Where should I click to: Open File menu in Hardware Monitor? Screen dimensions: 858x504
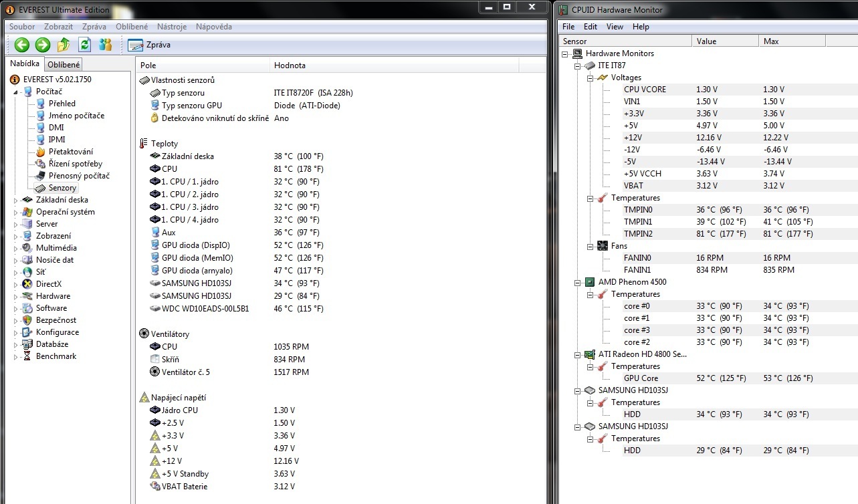[x=568, y=27]
